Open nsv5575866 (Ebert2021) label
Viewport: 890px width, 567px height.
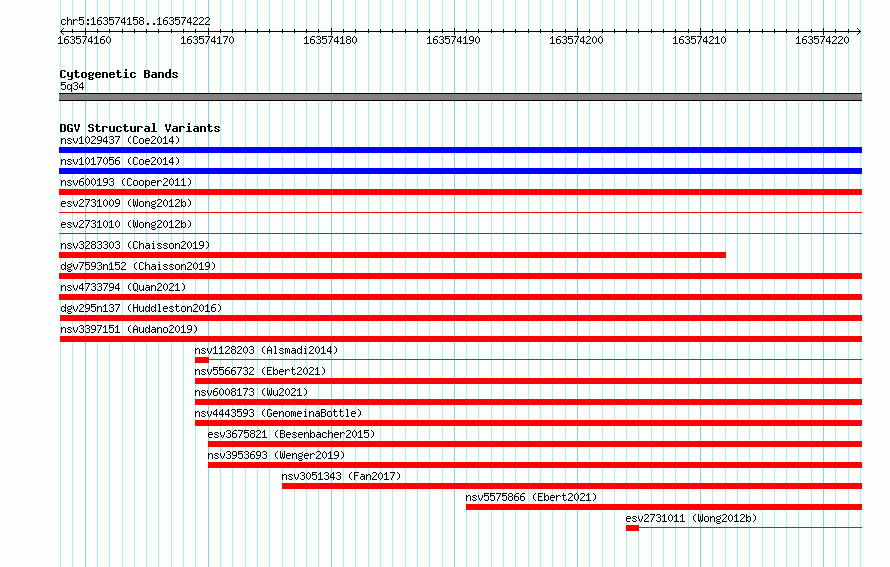(x=531, y=497)
